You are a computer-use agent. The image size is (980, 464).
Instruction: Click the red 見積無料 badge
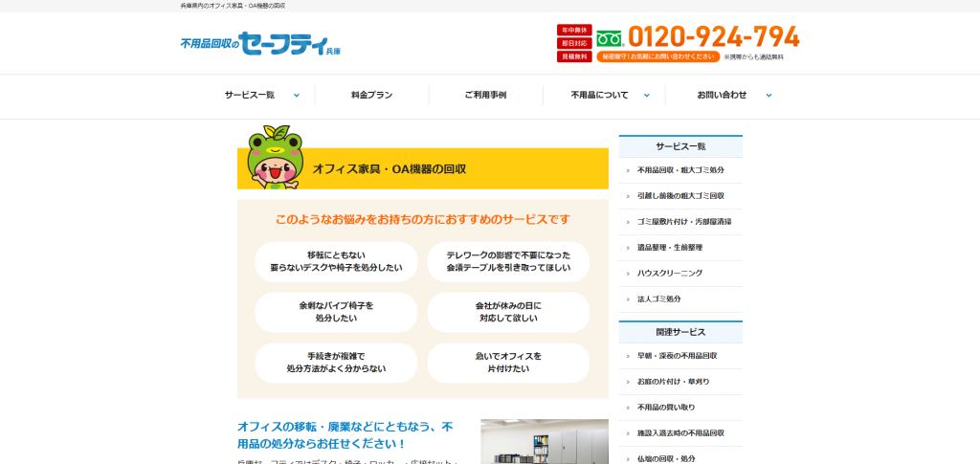tap(574, 56)
